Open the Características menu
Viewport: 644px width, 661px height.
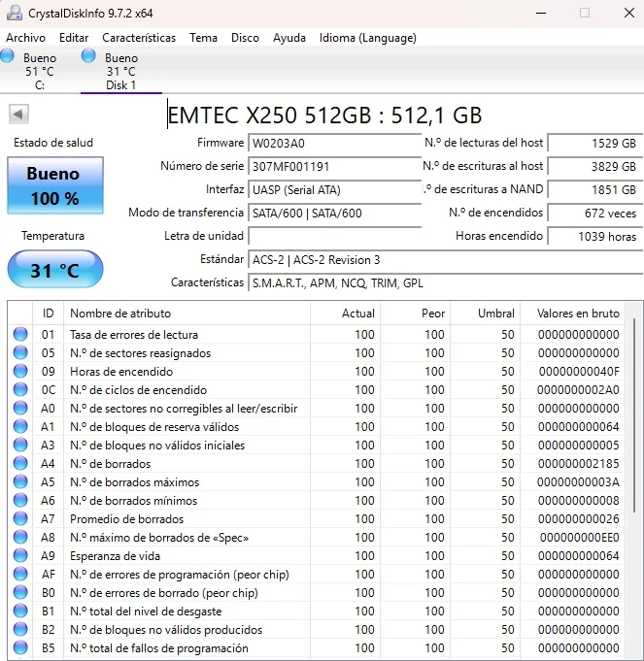139,38
